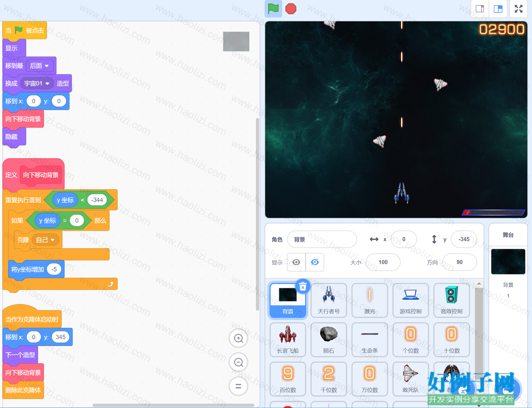Edit y value 345 in clone 移到 block
This screenshot has height=408, width=532.
pos(60,337)
